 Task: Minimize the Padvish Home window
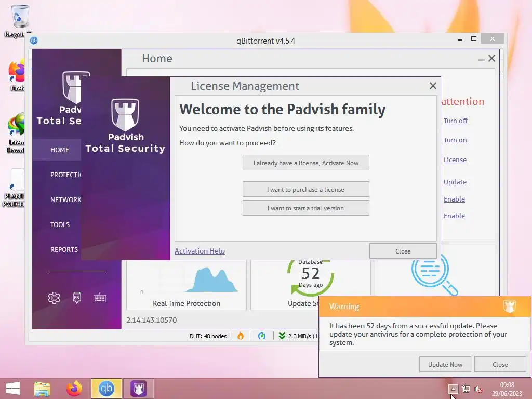coord(481,59)
